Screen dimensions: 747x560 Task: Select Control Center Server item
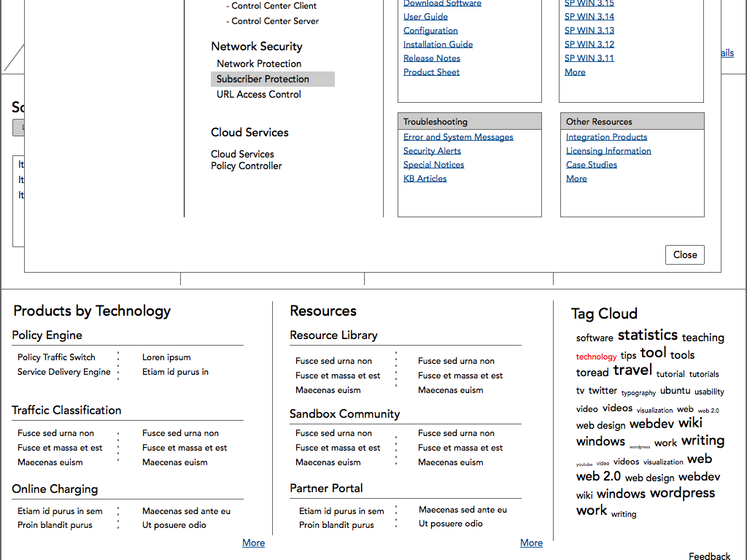point(273,21)
